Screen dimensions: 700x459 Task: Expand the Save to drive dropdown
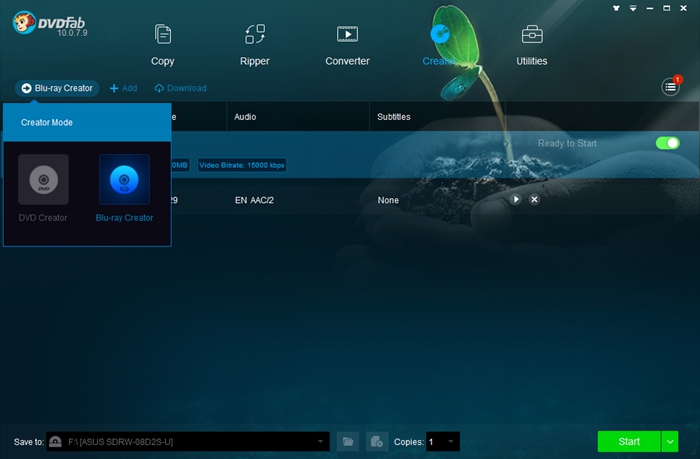(x=321, y=442)
